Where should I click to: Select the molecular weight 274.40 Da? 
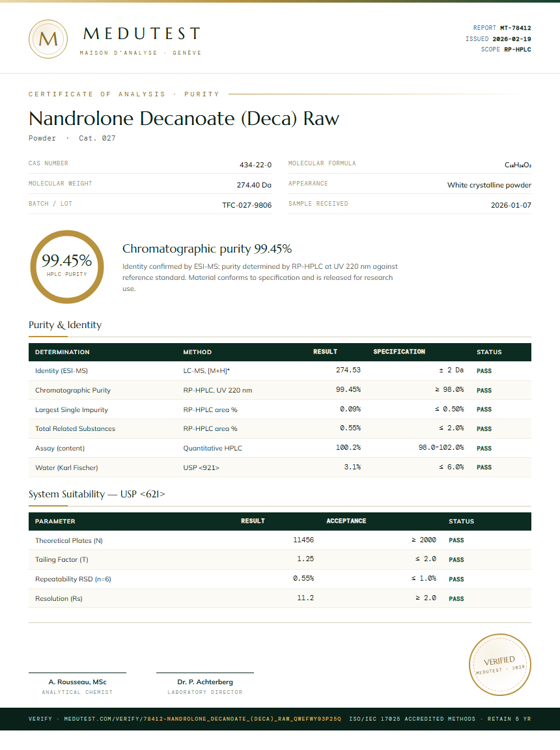coord(254,185)
